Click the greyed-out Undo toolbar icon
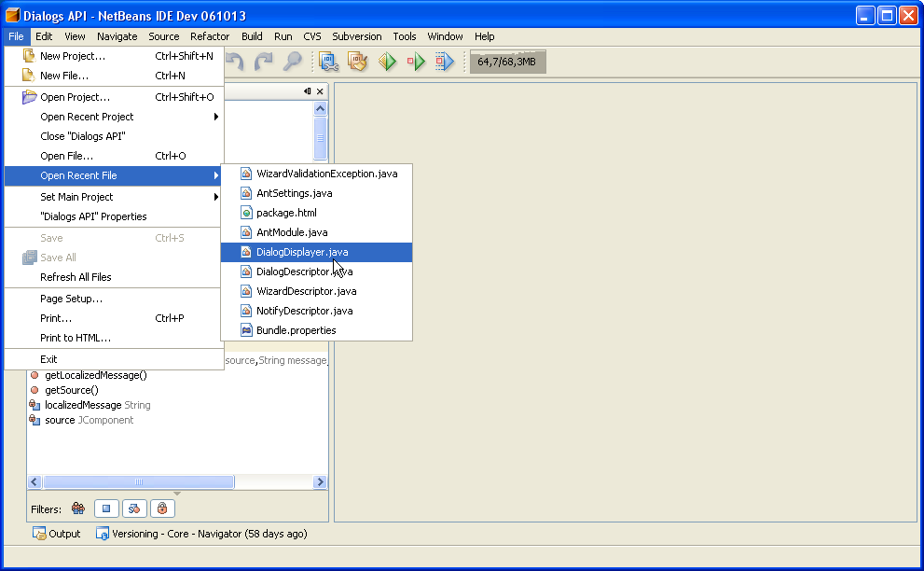This screenshot has width=924, height=571. (x=235, y=62)
